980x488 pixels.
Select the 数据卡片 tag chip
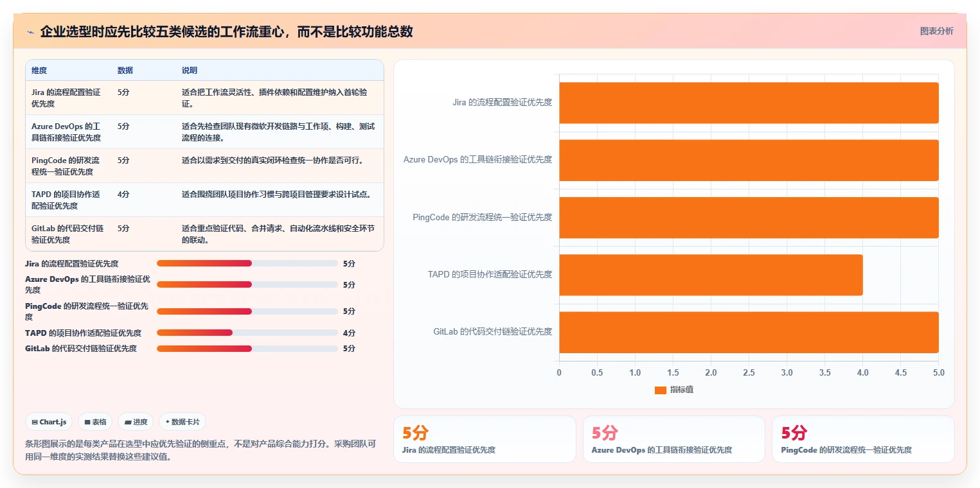[183, 422]
